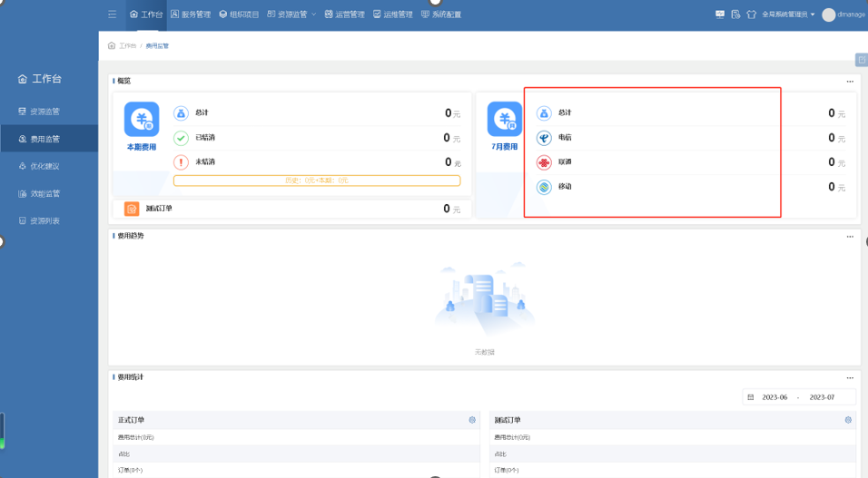Click 正式订单 card header
868x478 pixels.
(x=297, y=420)
